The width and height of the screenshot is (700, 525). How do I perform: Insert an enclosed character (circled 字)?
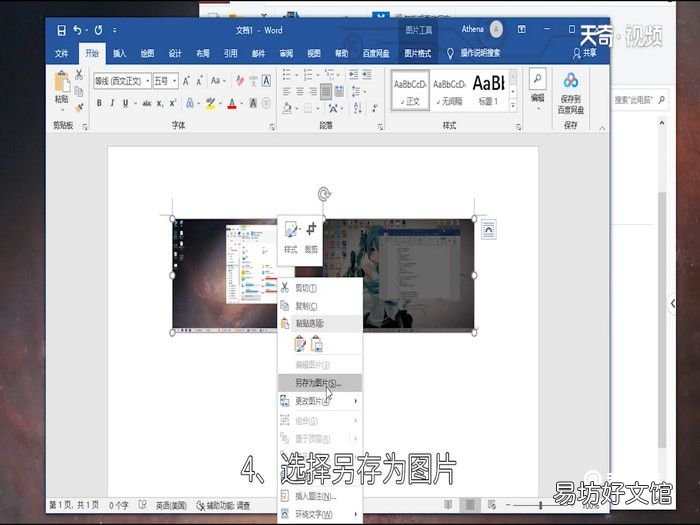tap(267, 104)
